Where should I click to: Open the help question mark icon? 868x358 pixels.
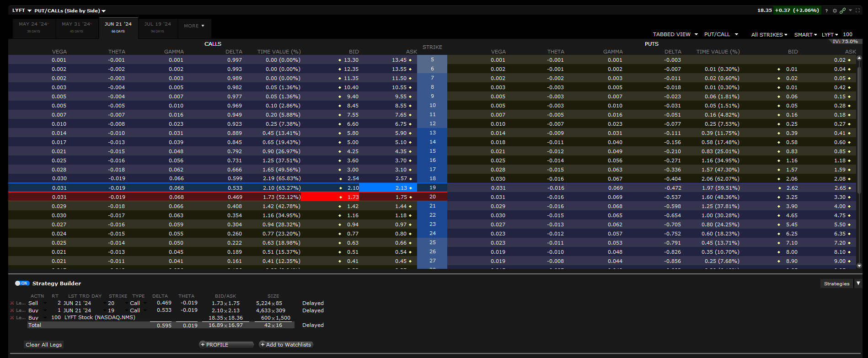826,11
